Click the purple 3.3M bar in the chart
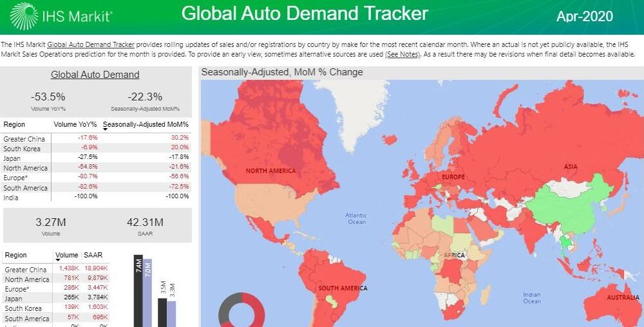The height and width of the screenshot is (327, 644). coord(171,314)
